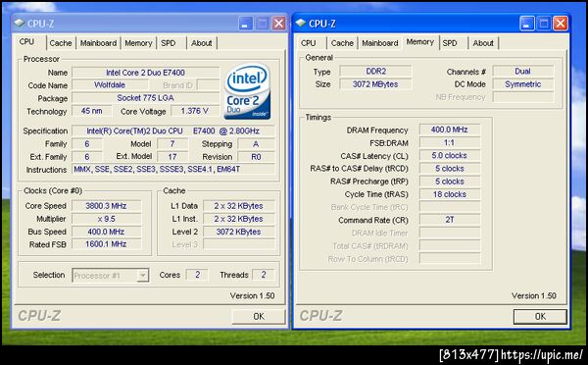Screen dimensions: 588x365
Task: Show About tab in left window
Action: click(202, 43)
